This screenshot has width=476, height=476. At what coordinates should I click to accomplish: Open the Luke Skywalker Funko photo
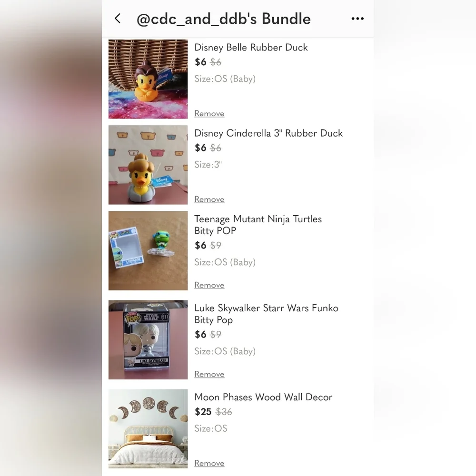[x=148, y=340]
